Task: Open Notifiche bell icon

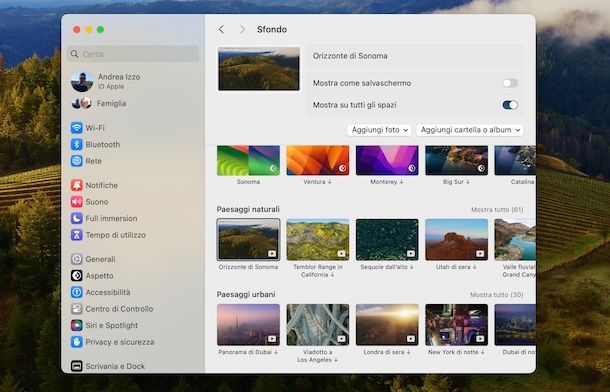Action: pyautogui.click(x=77, y=185)
